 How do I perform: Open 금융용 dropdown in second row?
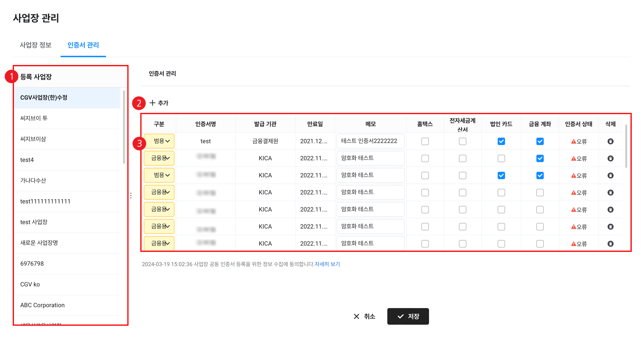pos(159,158)
